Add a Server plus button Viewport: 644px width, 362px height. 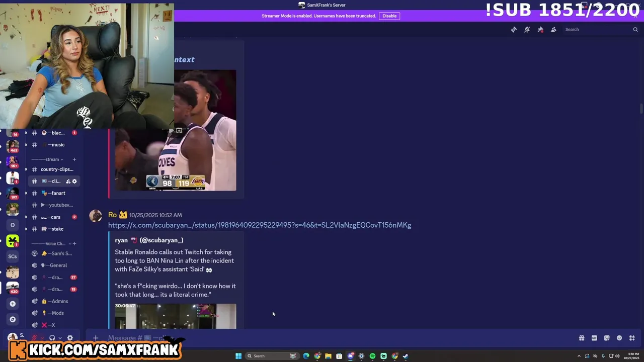coord(13,304)
